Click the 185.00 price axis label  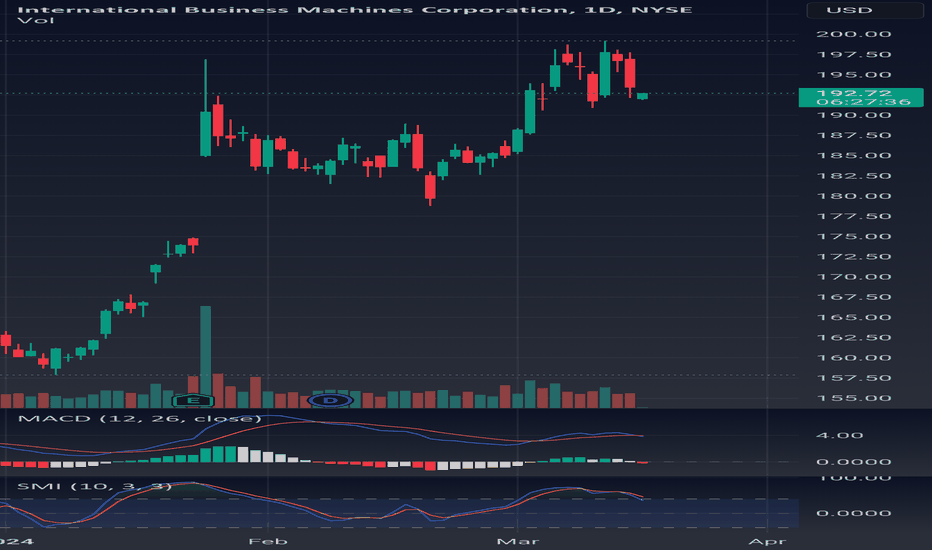pos(854,156)
